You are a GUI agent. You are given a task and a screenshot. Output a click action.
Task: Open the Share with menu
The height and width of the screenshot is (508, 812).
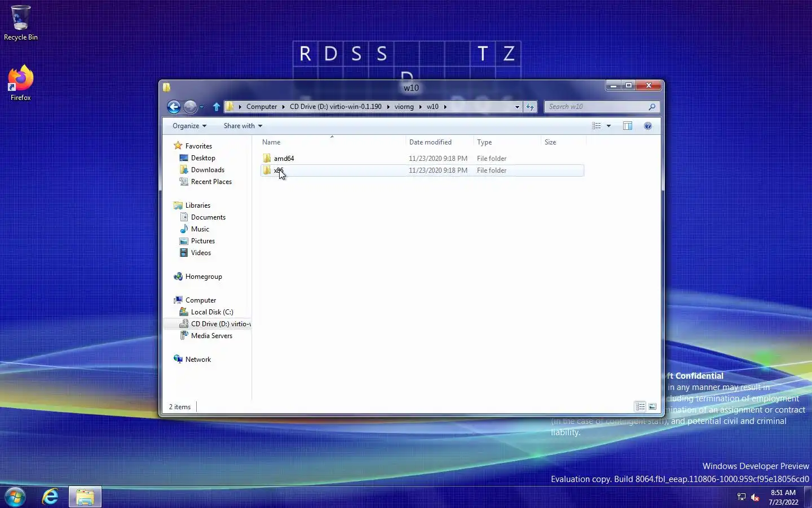[x=242, y=126]
